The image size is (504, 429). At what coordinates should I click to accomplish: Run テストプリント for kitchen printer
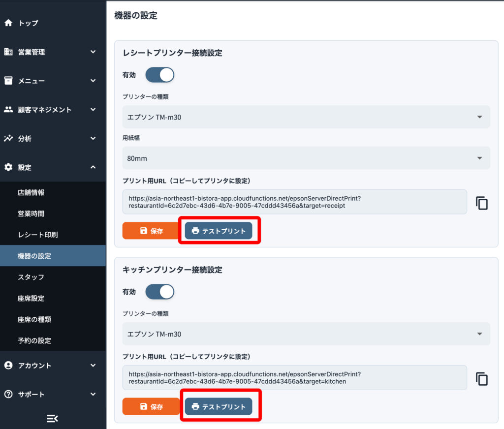coord(219,407)
